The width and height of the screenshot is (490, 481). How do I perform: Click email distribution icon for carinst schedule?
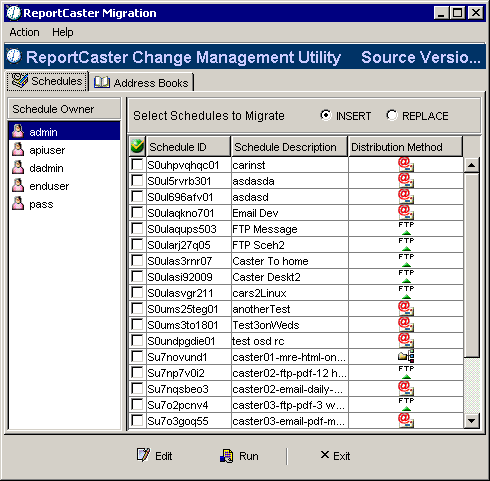click(406, 165)
